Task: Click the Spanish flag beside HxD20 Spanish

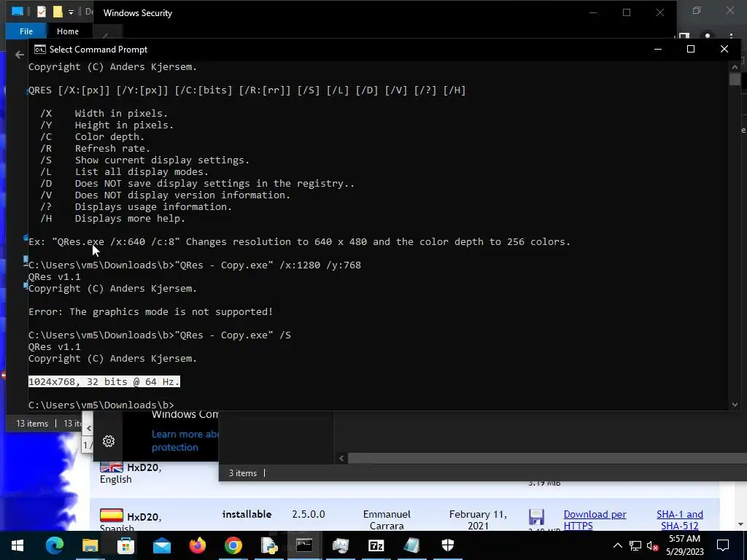Action: (112, 516)
